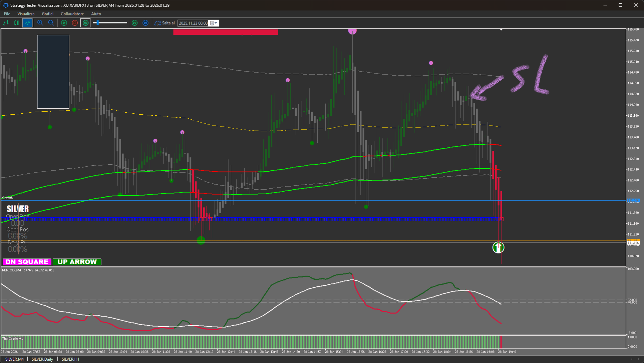The image size is (644, 363).
Task: Adjust the playback speed slider handle
Action: (98, 23)
